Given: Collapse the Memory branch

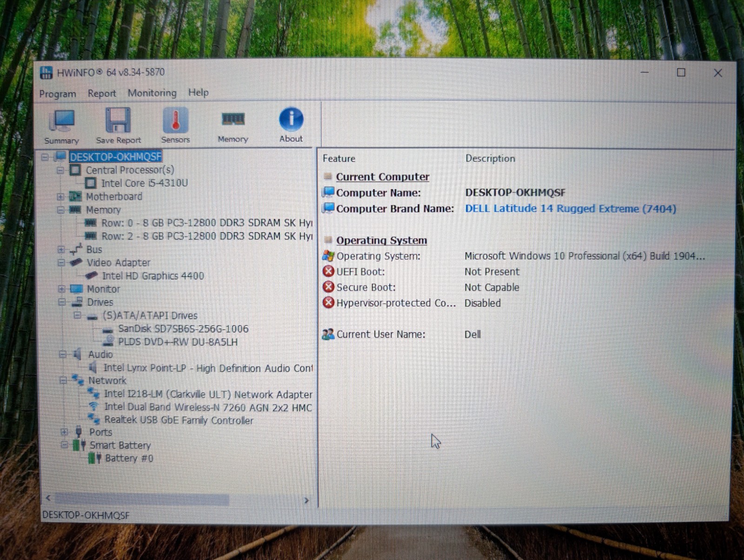Looking at the screenshot, I should 60,210.
